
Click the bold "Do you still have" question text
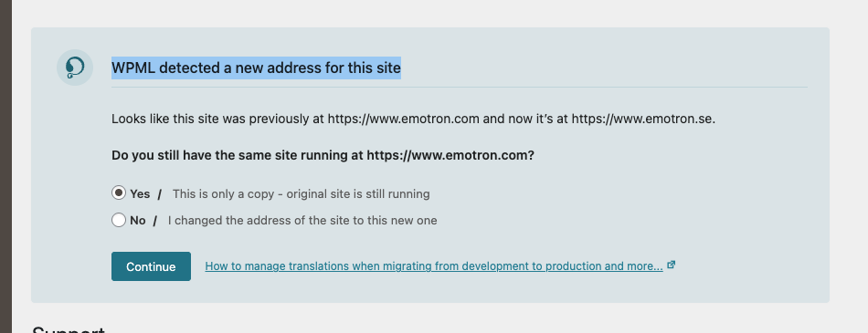click(x=323, y=155)
